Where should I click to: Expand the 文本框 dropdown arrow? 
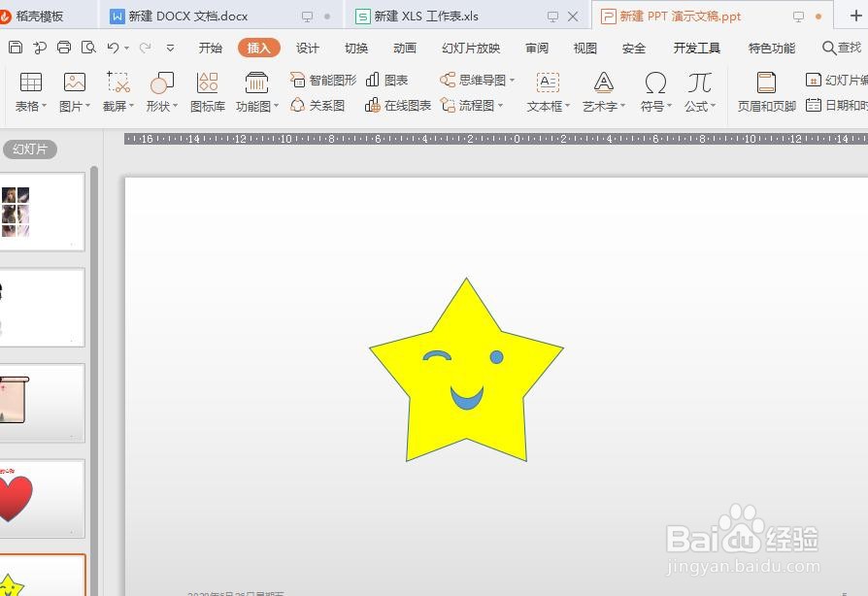point(567,106)
